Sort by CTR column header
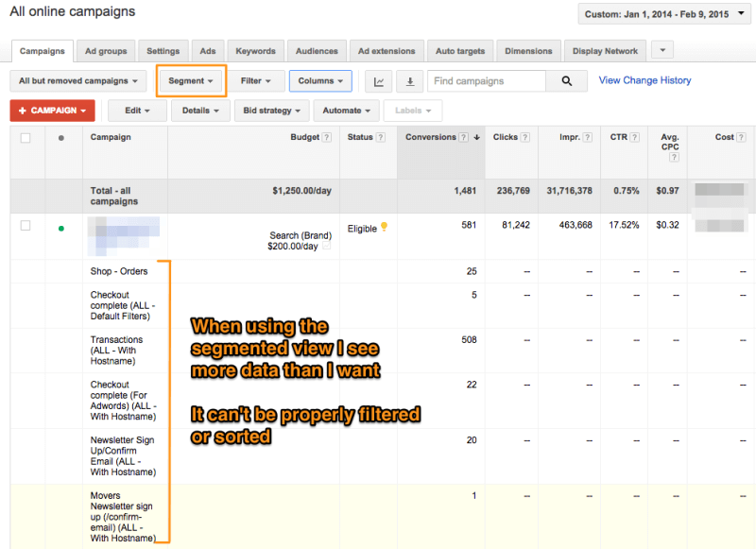The width and height of the screenshot is (756, 549). pos(619,137)
